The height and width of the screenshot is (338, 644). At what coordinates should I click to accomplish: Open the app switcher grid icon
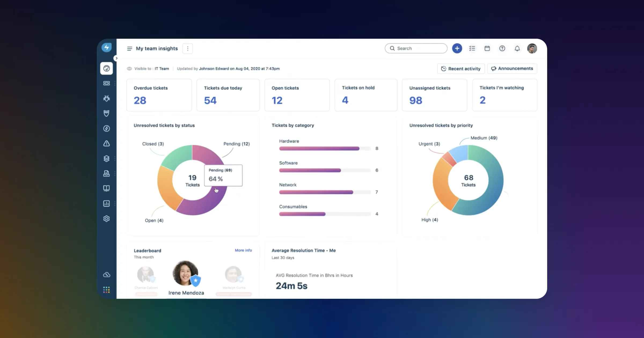107,290
